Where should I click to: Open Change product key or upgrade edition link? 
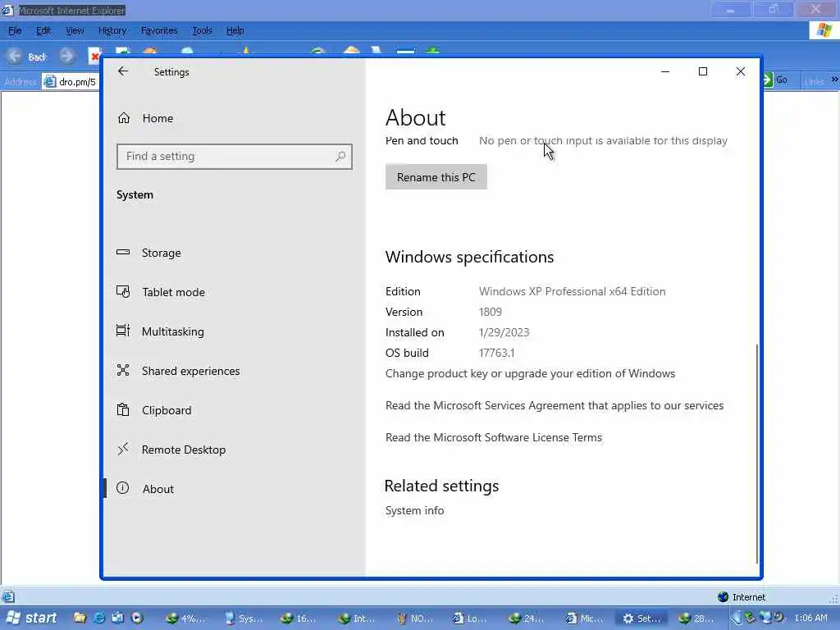pyautogui.click(x=530, y=373)
